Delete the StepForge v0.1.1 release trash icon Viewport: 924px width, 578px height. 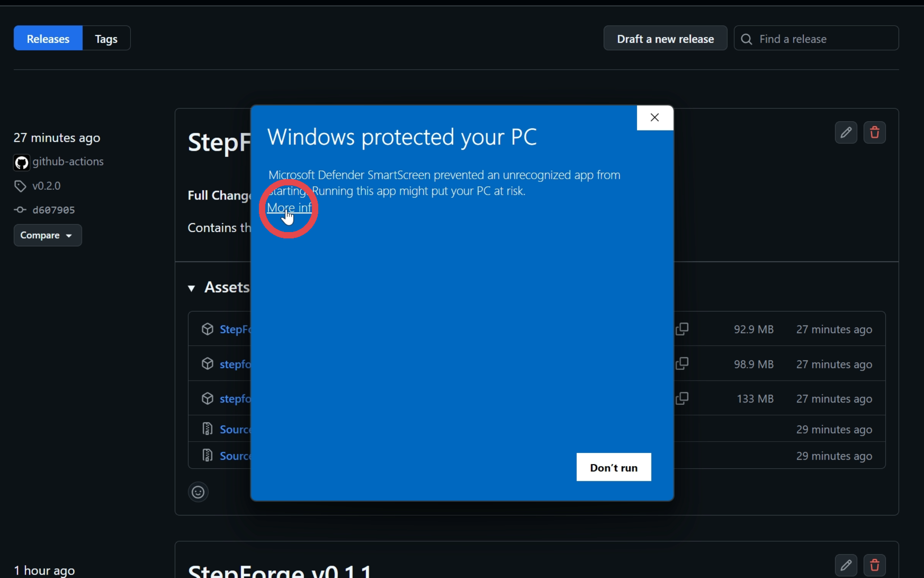[x=874, y=565]
